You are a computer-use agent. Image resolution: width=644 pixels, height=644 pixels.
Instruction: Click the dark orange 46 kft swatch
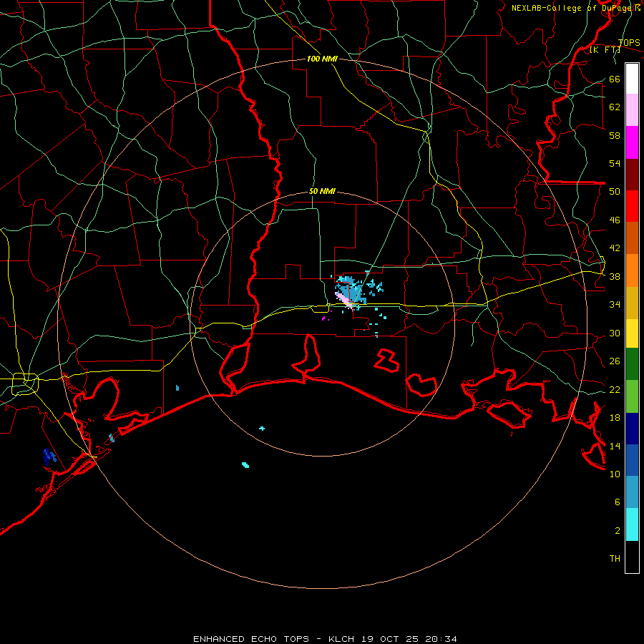(632, 238)
